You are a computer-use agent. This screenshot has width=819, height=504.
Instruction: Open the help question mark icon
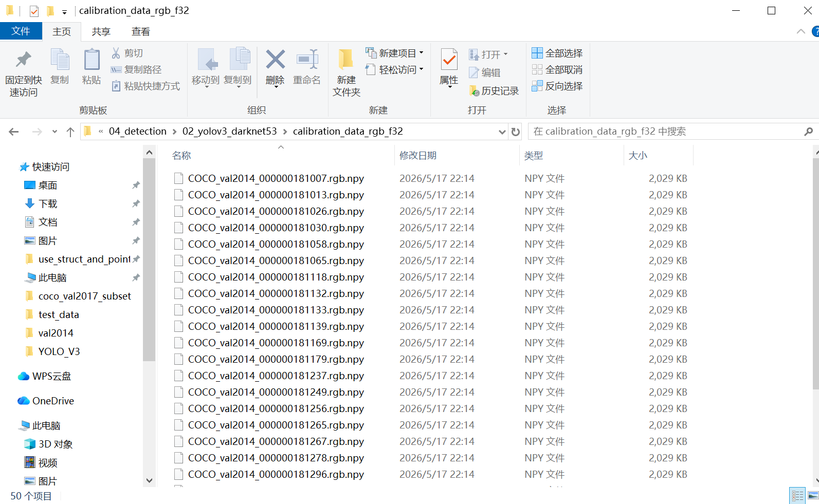click(x=815, y=31)
